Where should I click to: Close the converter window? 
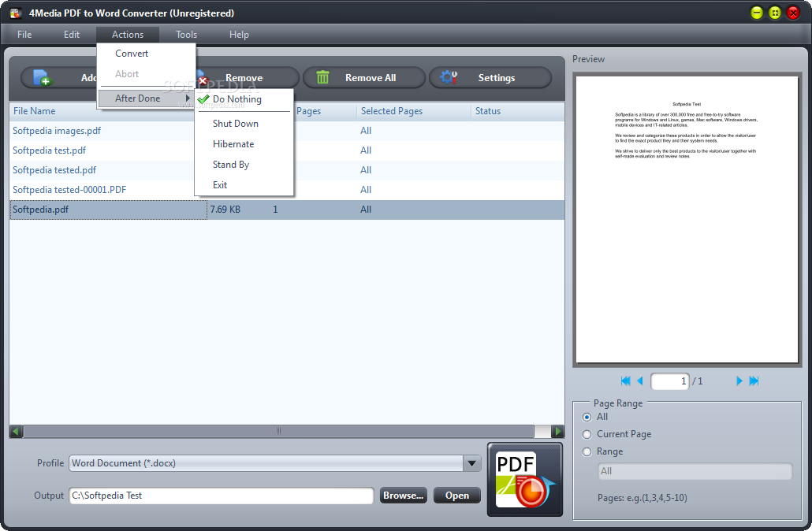[793, 13]
